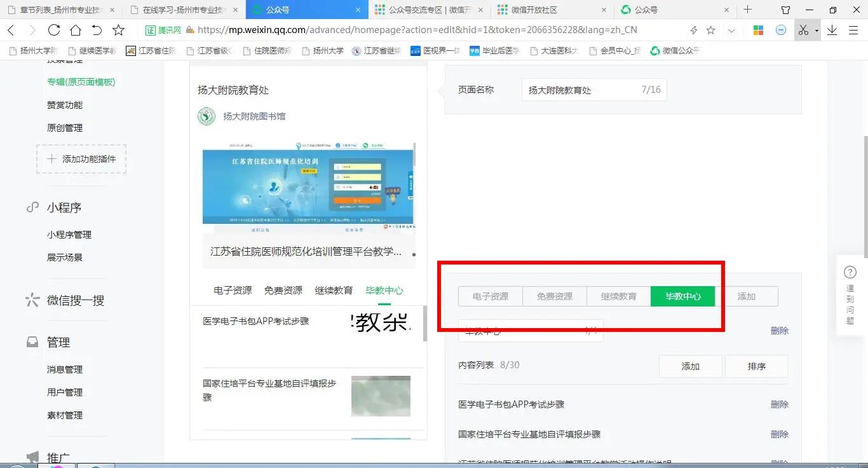The height and width of the screenshot is (468, 868).
Task: Close the 微信开放社区 tab
Action: pos(603,10)
